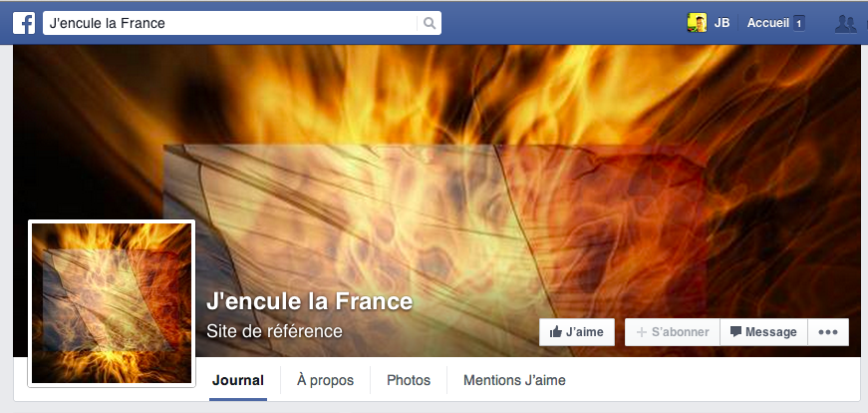Click the S'abonner follow button
868x413 pixels.
click(673, 332)
